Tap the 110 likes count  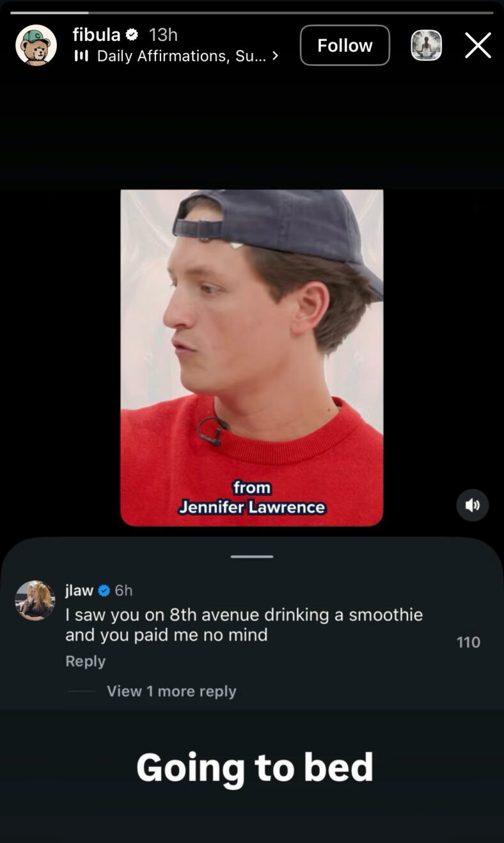tap(468, 642)
